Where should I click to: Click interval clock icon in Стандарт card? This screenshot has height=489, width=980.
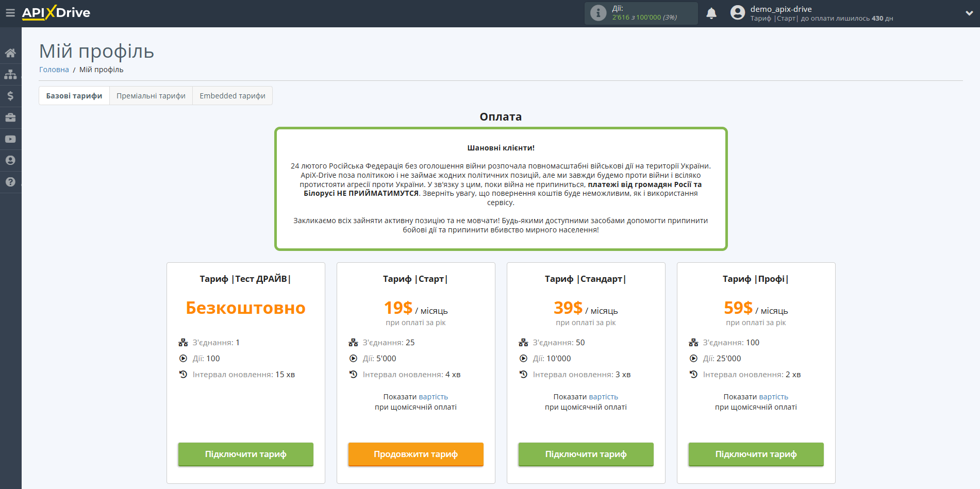[523, 375]
